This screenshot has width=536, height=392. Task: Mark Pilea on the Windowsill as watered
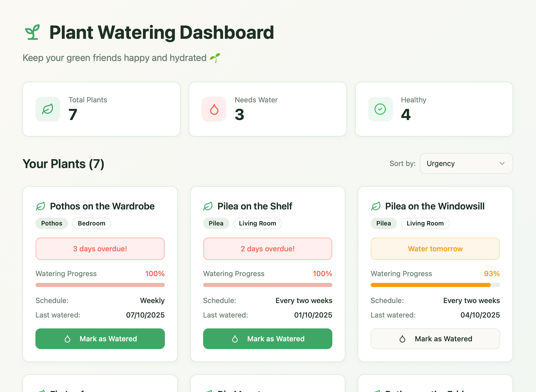(435, 339)
